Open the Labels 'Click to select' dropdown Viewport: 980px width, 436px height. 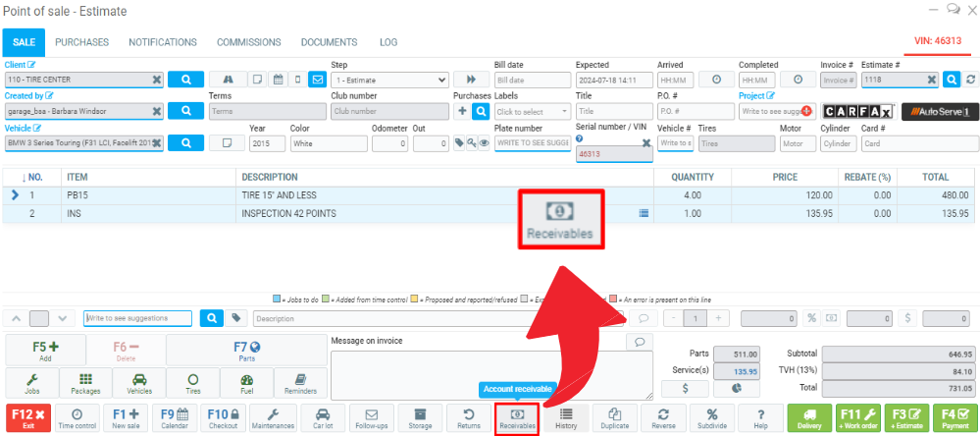point(532,112)
